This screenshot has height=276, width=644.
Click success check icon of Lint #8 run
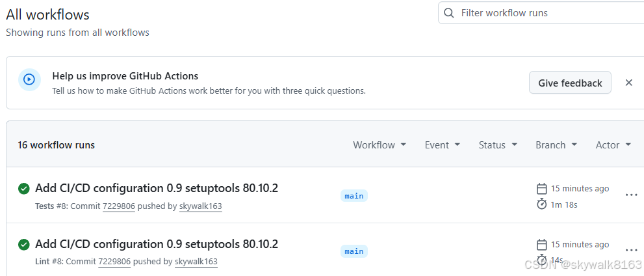(24, 245)
